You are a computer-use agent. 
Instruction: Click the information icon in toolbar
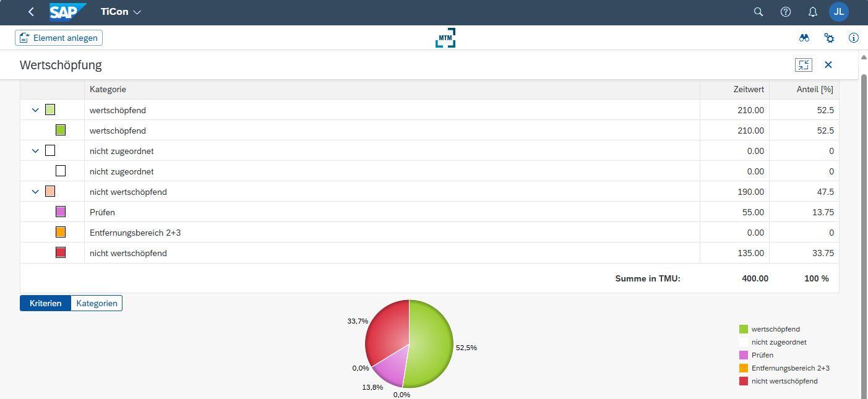click(x=853, y=38)
